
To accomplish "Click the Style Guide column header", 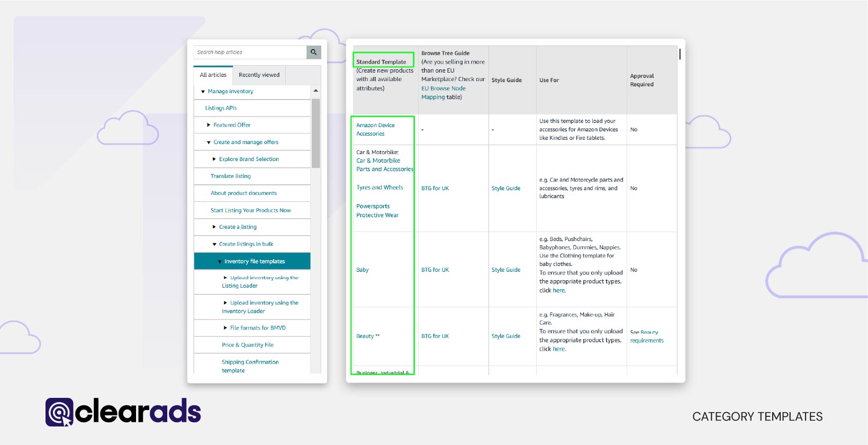I will (x=507, y=80).
